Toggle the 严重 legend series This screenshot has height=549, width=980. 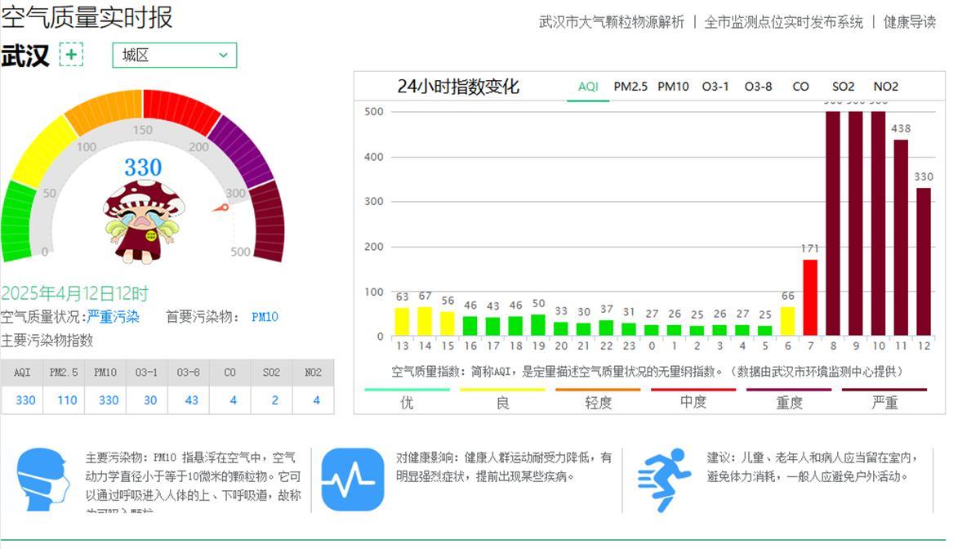884,401
